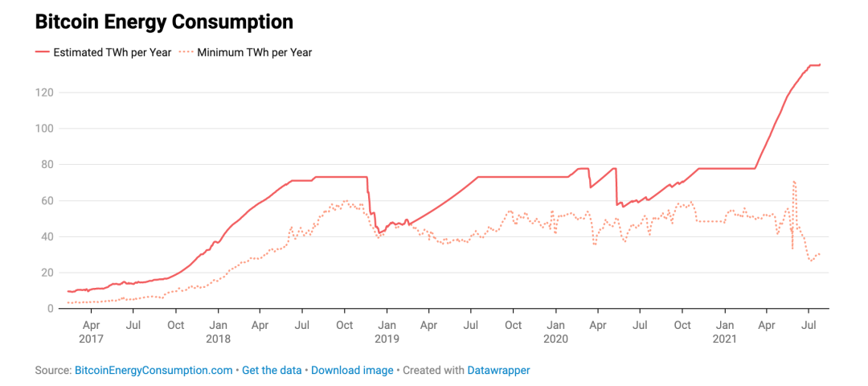
Task: Click the "Minimum TWh per Year" legend label
Action: pyautogui.click(x=254, y=52)
